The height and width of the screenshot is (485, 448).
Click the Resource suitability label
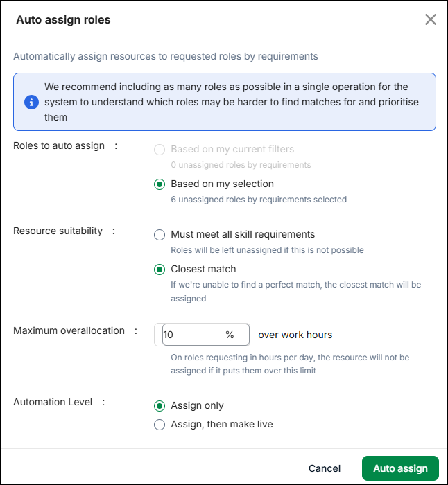click(x=58, y=231)
